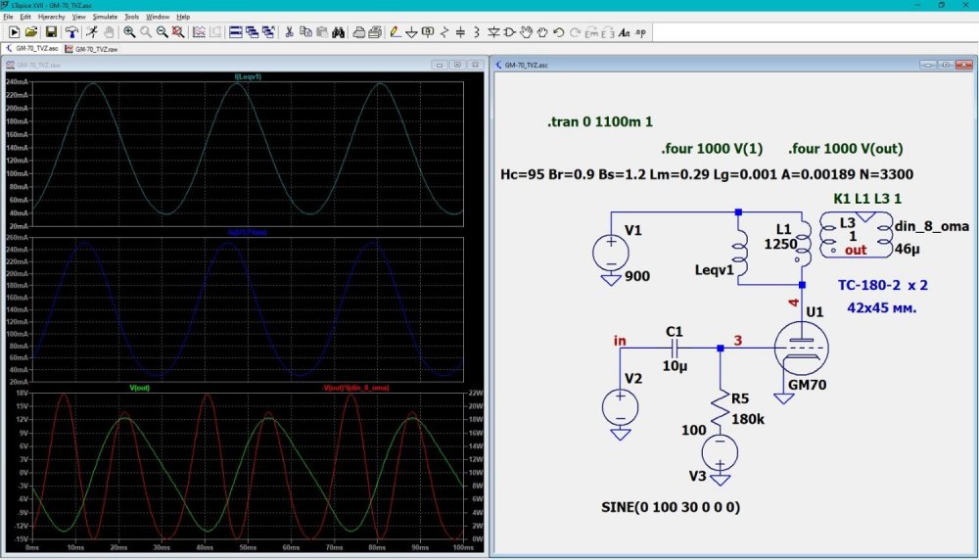The width and height of the screenshot is (979, 560).
Task: Click the Find binoculars icon
Action: coord(337,32)
